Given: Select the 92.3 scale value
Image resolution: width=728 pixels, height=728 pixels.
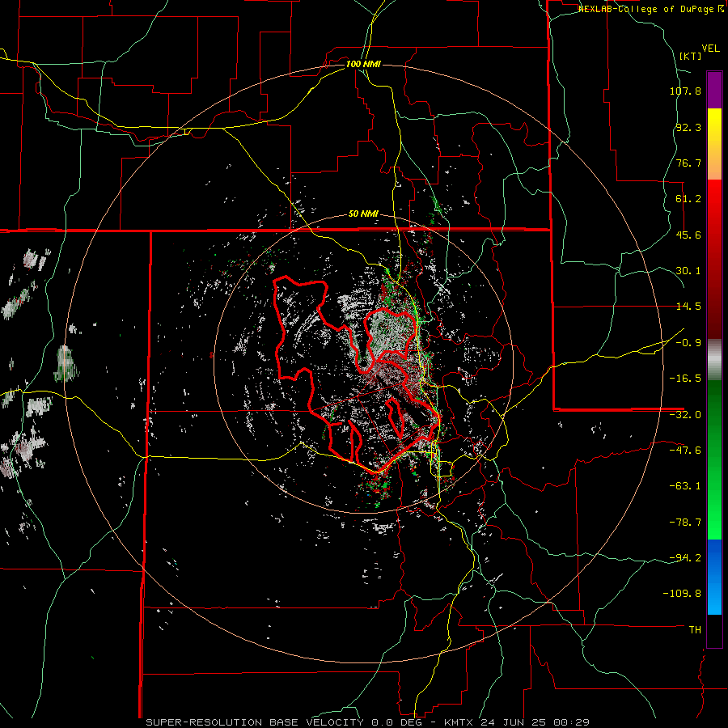Looking at the screenshot, I should (688, 127).
